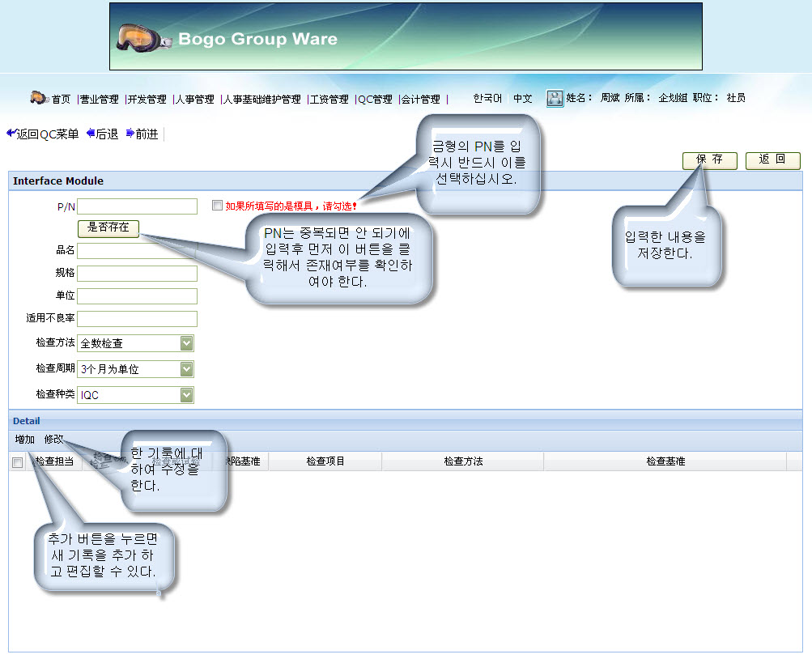The height and width of the screenshot is (663, 812).
Task: Click the 增加 add link in Detail
Action: [x=25, y=440]
